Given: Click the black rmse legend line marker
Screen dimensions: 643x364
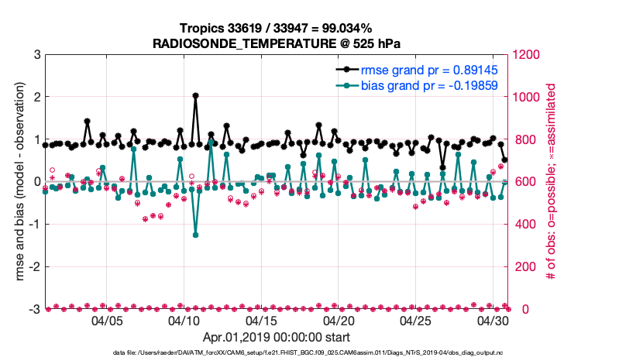Looking at the screenshot, I should pyautogui.click(x=346, y=70).
